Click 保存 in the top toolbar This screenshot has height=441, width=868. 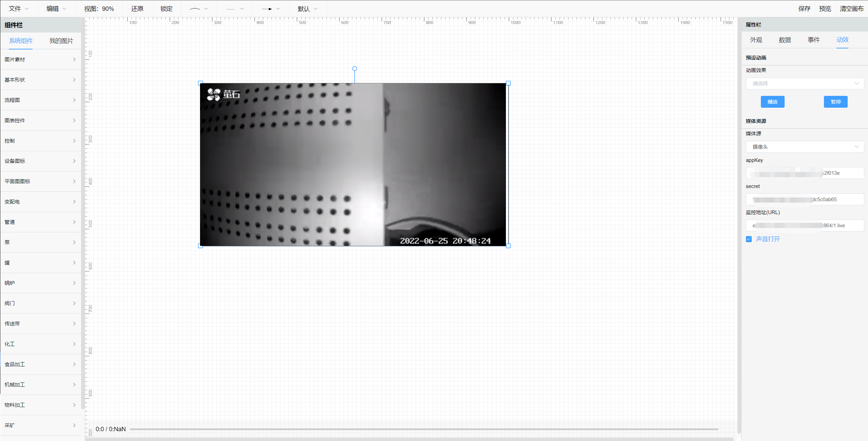tap(804, 9)
